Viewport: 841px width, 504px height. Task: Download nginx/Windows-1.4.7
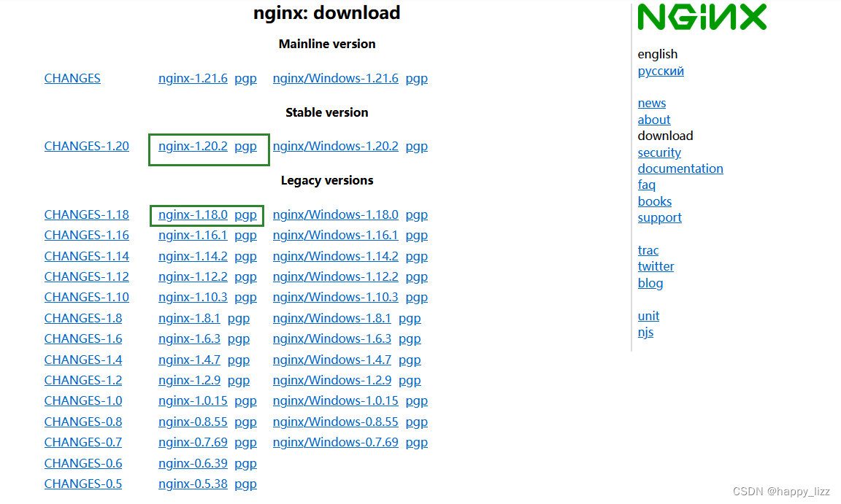(x=332, y=360)
